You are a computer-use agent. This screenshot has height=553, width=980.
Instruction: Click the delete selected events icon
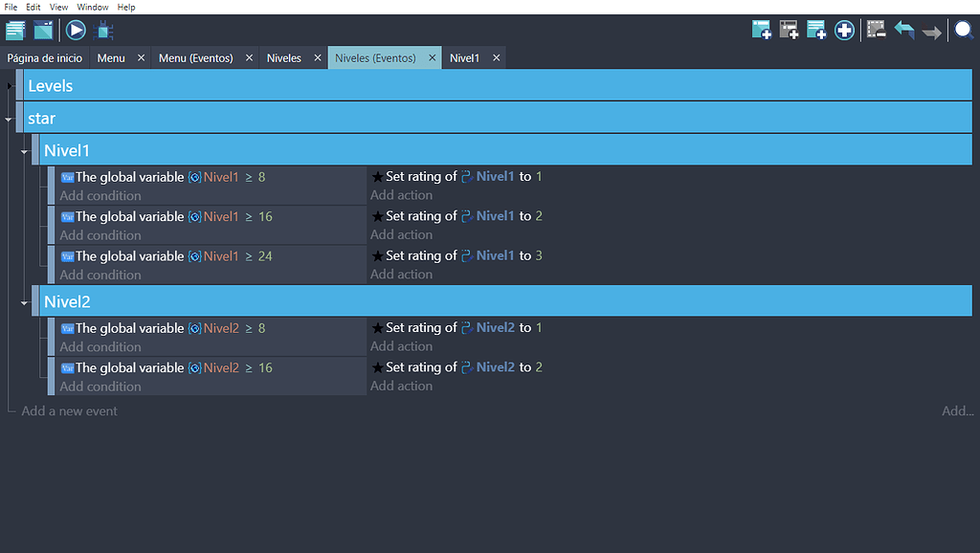tap(876, 31)
